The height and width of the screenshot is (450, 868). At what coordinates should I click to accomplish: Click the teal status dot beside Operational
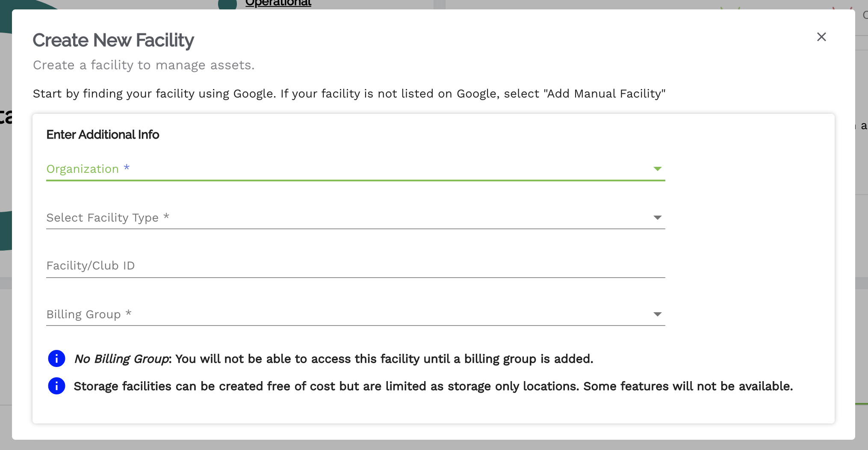click(227, 4)
